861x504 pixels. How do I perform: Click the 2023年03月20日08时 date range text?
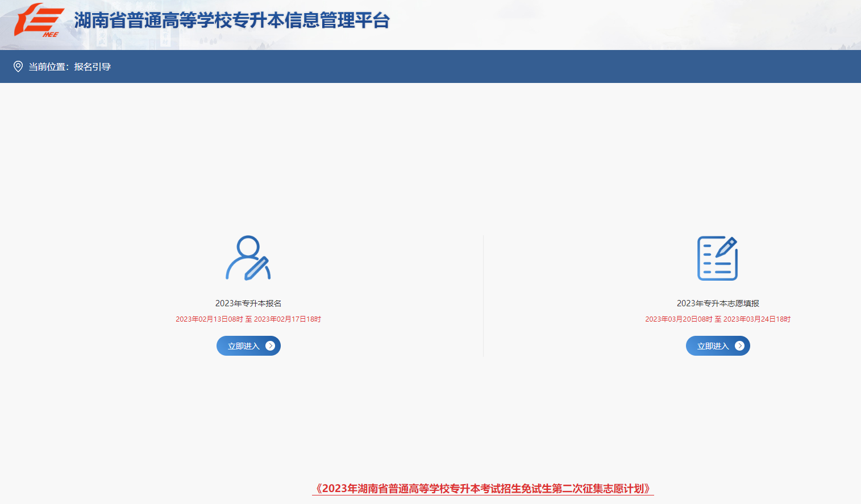pos(718,319)
